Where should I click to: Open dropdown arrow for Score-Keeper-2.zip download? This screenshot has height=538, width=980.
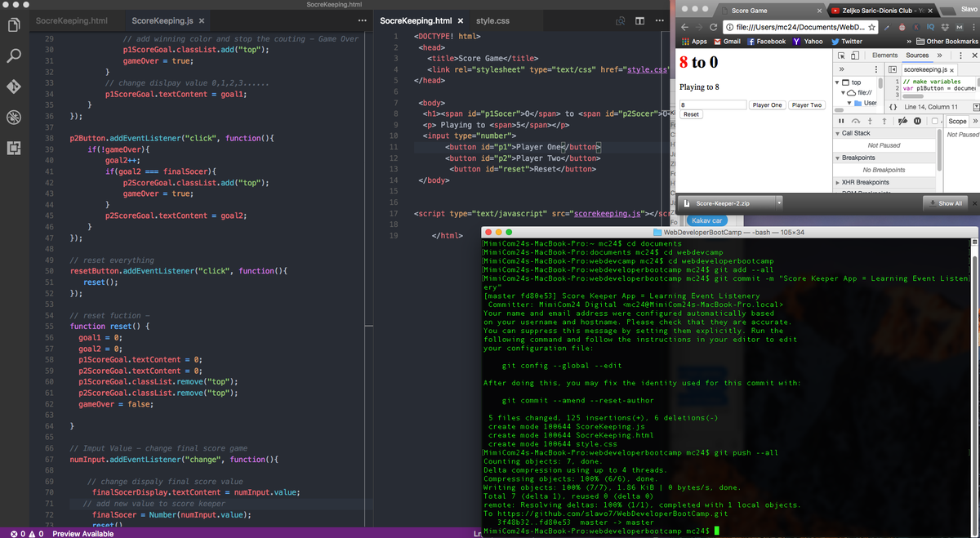pos(779,203)
